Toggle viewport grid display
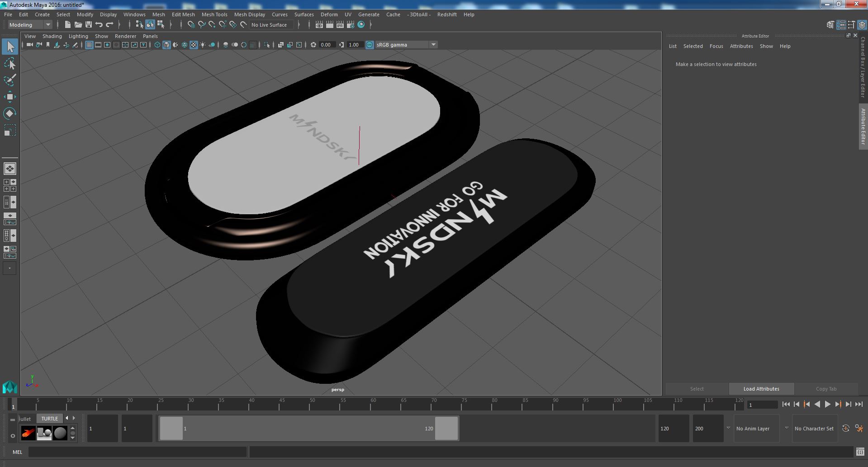Image resolution: width=868 pixels, height=467 pixels. click(89, 45)
